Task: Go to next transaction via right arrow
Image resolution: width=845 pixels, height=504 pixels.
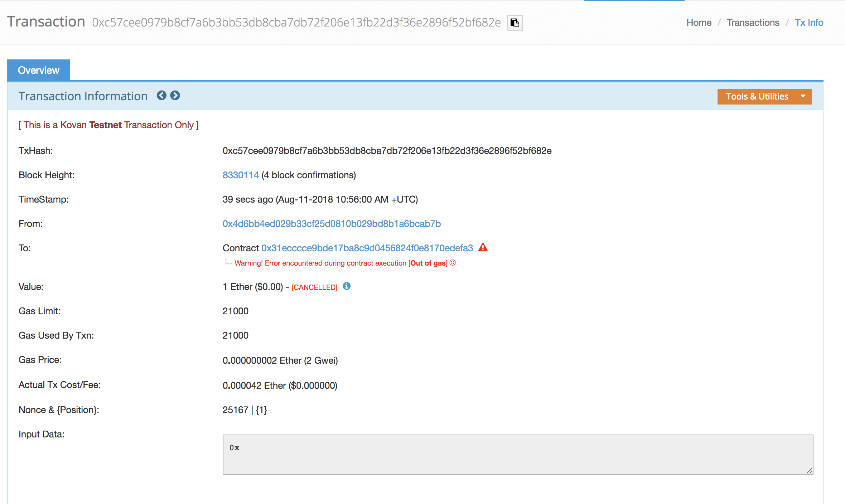Action: point(175,96)
